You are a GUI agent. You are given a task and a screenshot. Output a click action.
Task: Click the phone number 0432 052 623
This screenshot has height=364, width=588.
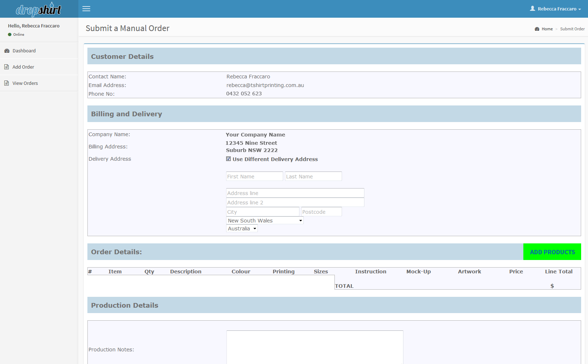(x=244, y=94)
